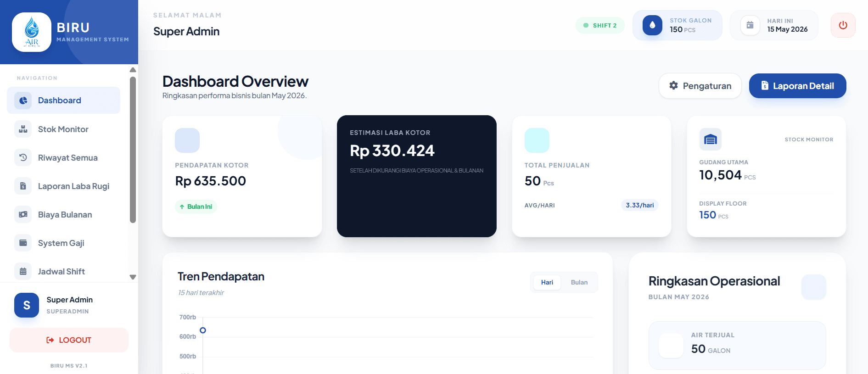Click the Shift 2 status badge
The height and width of the screenshot is (374, 868).
(600, 25)
